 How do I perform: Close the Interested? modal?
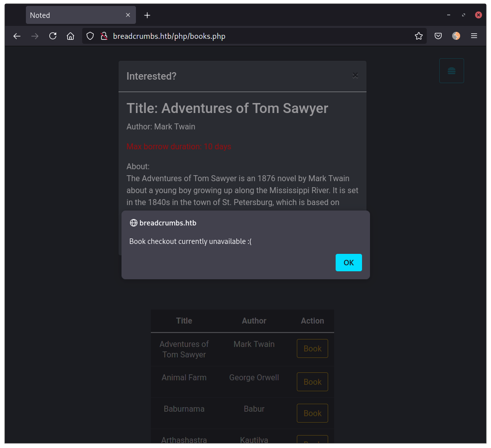click(355, 76)
